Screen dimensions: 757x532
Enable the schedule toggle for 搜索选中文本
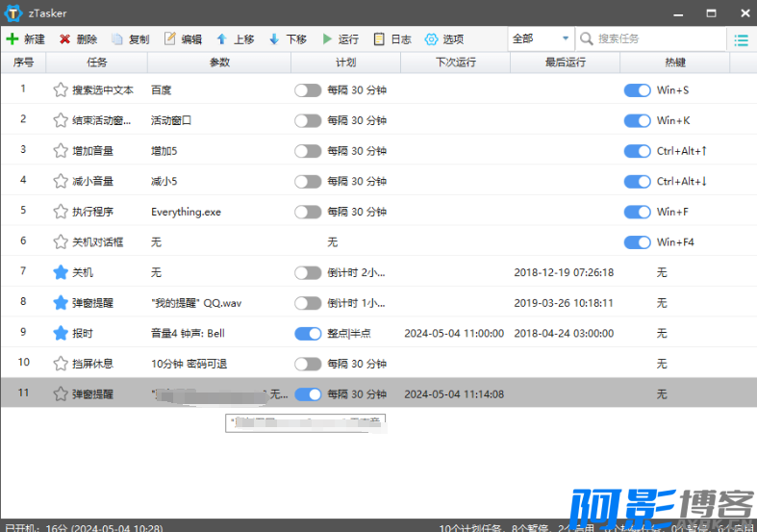pos(308,89)
